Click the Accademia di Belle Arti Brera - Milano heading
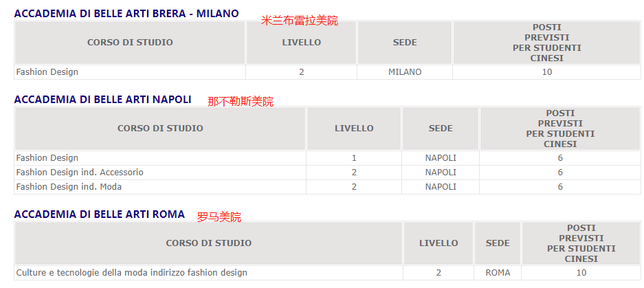This screenshot has height=288, width=644. tap(126, 13)
